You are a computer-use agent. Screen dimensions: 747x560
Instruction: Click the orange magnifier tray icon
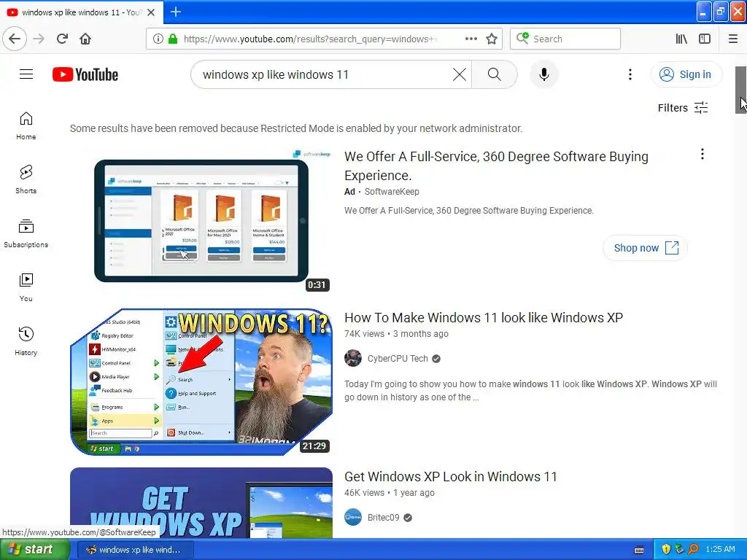pyautogui.click(x=693, y=549)
